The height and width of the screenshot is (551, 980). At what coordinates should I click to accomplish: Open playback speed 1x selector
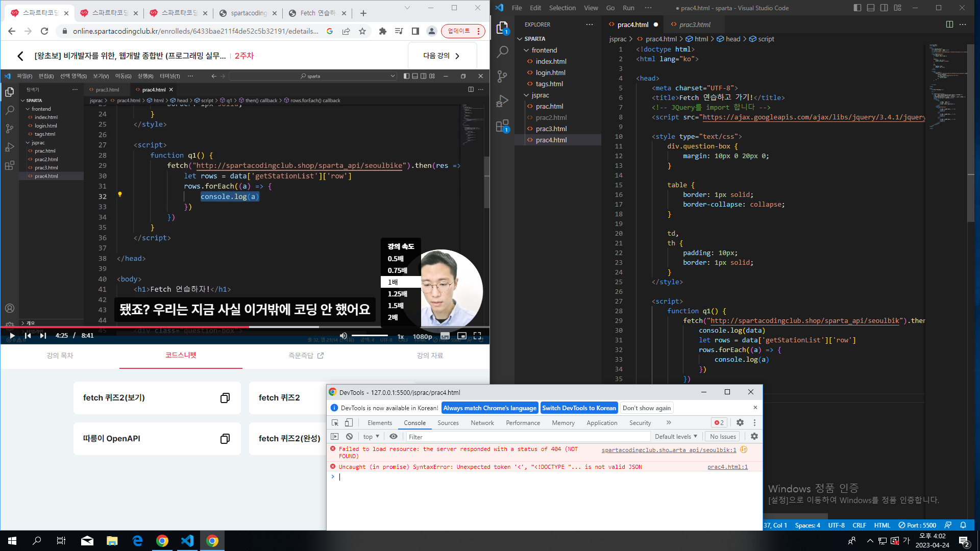click(401, 337)
